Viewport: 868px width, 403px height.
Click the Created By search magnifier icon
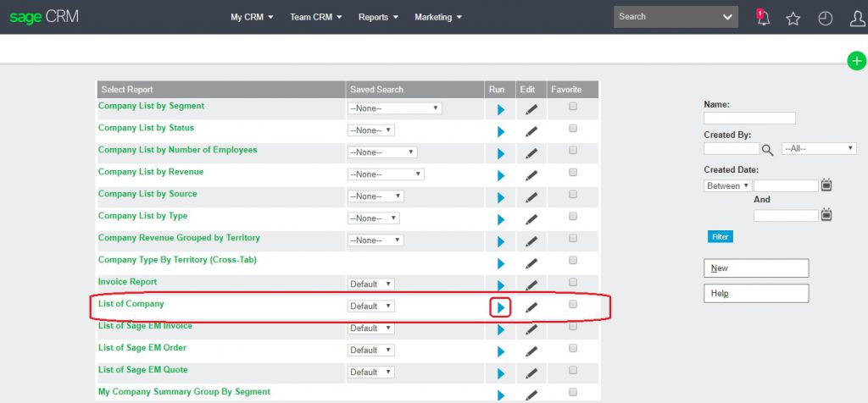(x=767, y=149)
